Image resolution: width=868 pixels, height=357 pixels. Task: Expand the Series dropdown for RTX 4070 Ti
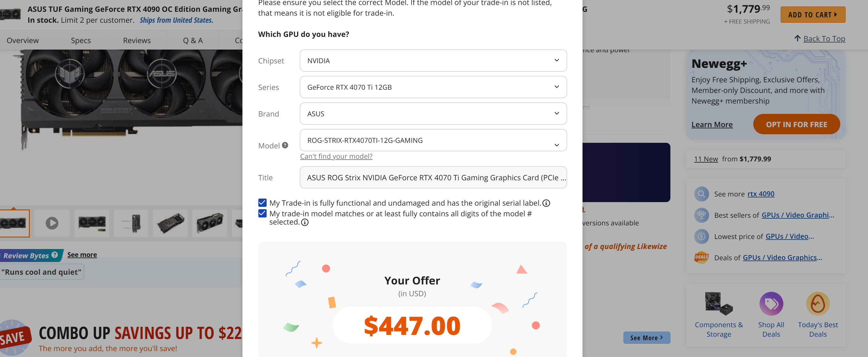tap(433, 87)
